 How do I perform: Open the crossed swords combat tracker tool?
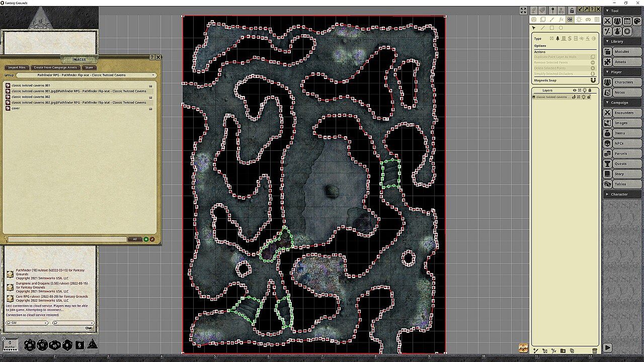click(608, 21)
